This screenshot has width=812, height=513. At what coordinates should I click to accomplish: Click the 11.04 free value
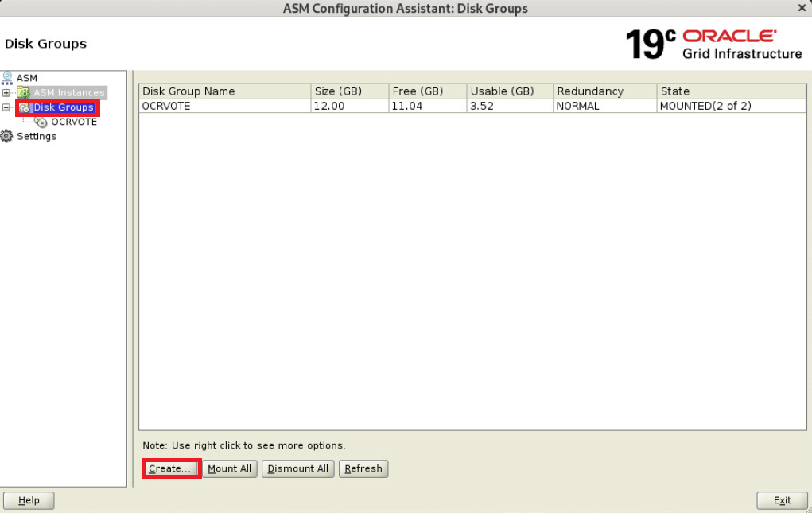tap(427, 106)
